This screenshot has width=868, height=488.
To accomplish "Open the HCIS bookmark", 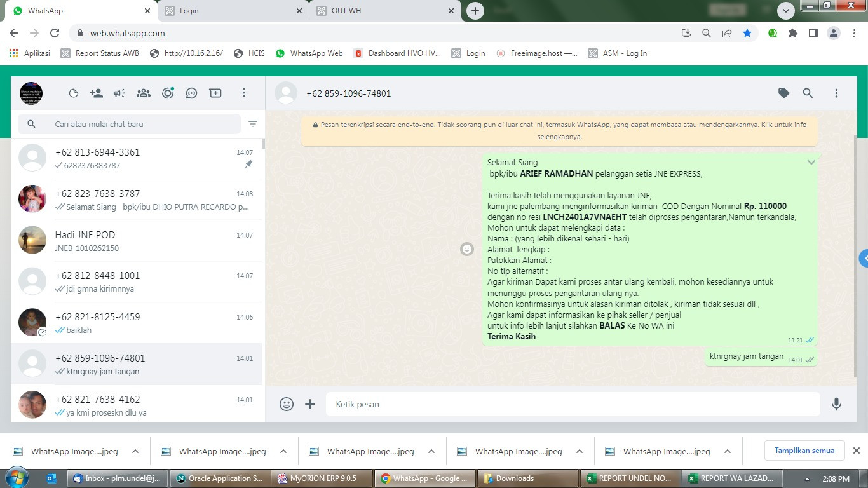I will (250, 53).
